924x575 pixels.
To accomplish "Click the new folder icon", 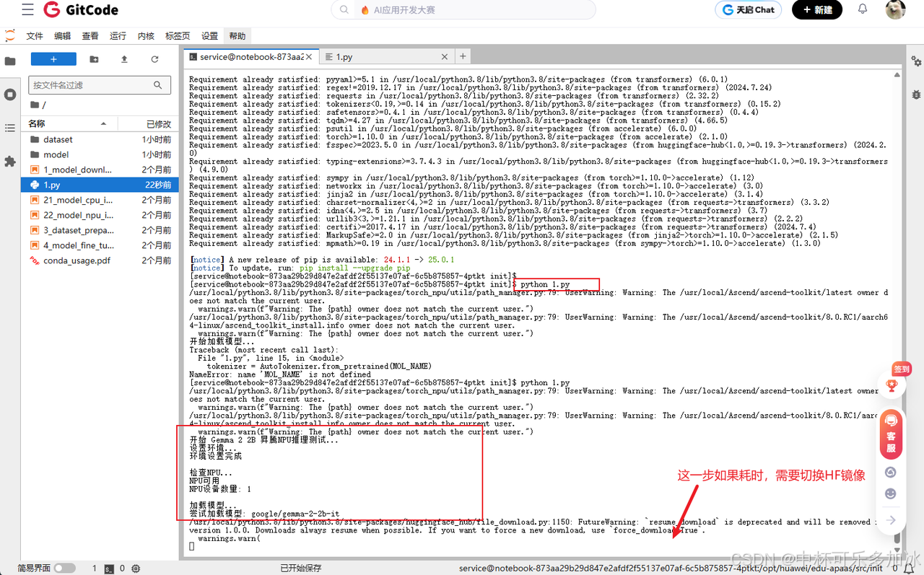I will point(94,59).
